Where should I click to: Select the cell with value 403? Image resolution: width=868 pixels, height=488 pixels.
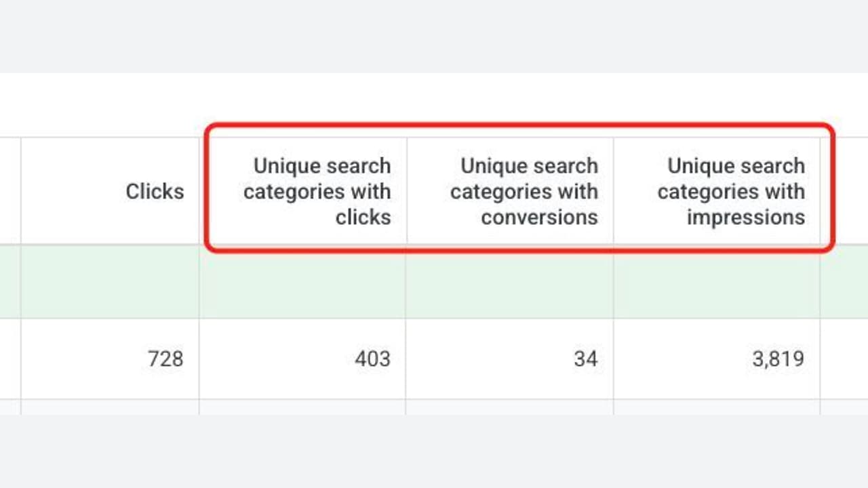tap(302, 359)
